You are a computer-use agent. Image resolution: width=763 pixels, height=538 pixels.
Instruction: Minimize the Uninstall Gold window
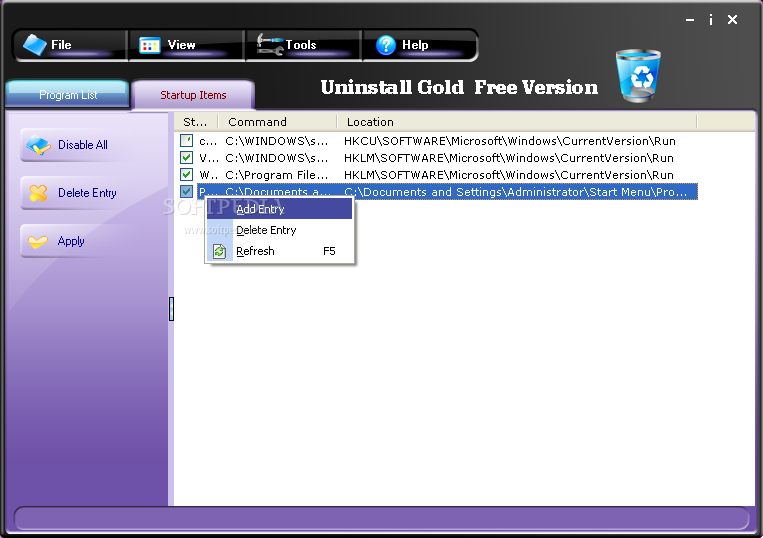(x=690, y=19)
